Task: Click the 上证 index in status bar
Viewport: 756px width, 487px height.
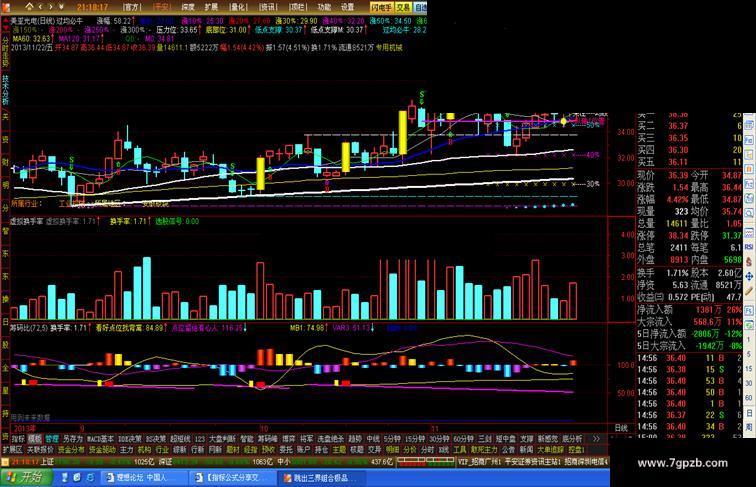Action: click(47, 461)
